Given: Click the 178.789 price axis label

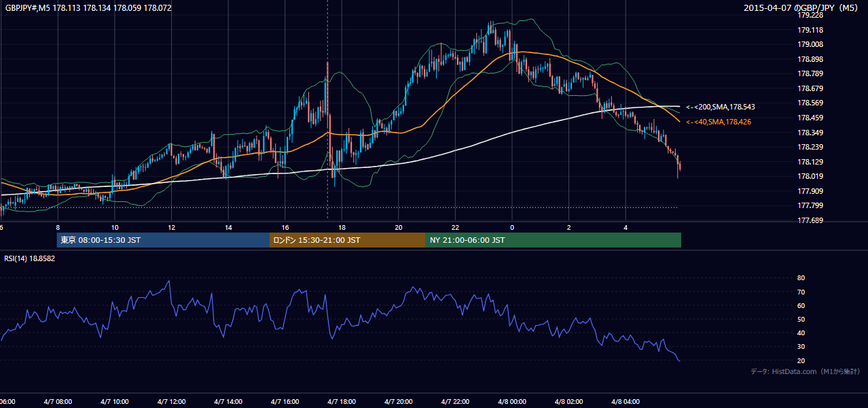Looking at the screenshot, I should tap(810, 73).
